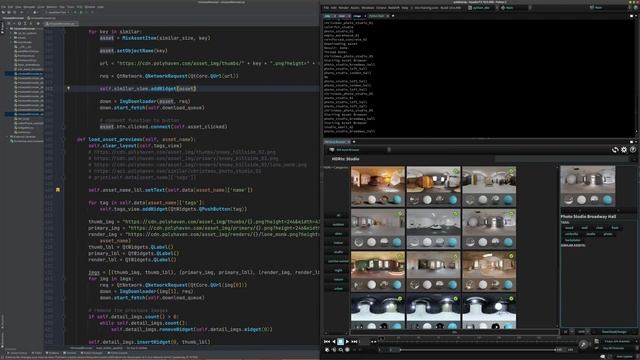Open the run configuration dropdown in PyCharm toolbar
The image size is (640, 360).
tap(57, 12)
